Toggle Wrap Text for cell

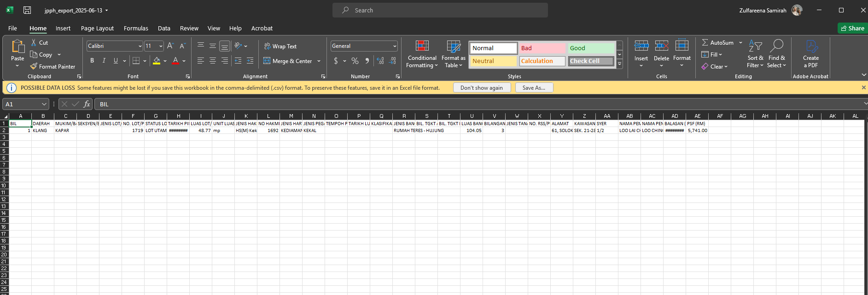[280, 46]
